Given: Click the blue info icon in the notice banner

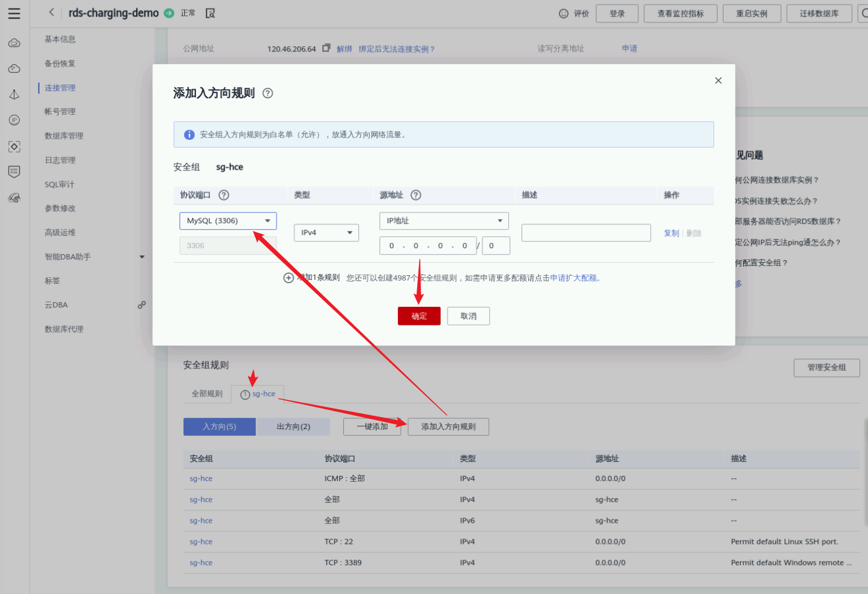Looking at the screenshot, I should [189, 135].
